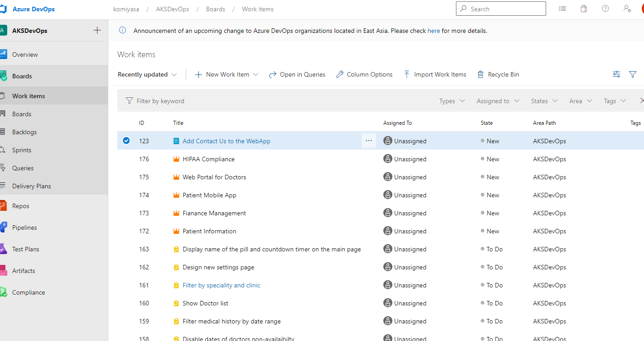Viewport: 644px width, 341px height.
Task: Click the plus icon next to AKSDevOps
Action: point(97,31)
